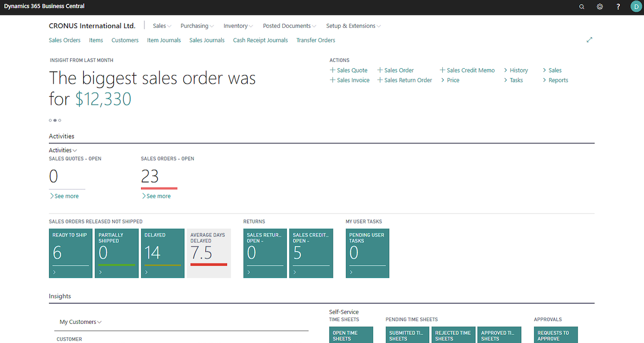Expand the Sales menu
This screenshot has height=343, width=644.
click(162, 26)
